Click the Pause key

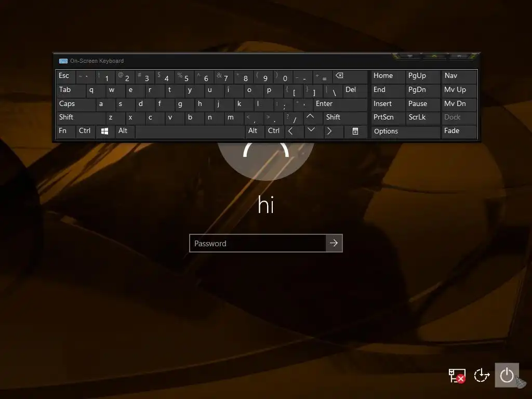pos(422,104)
